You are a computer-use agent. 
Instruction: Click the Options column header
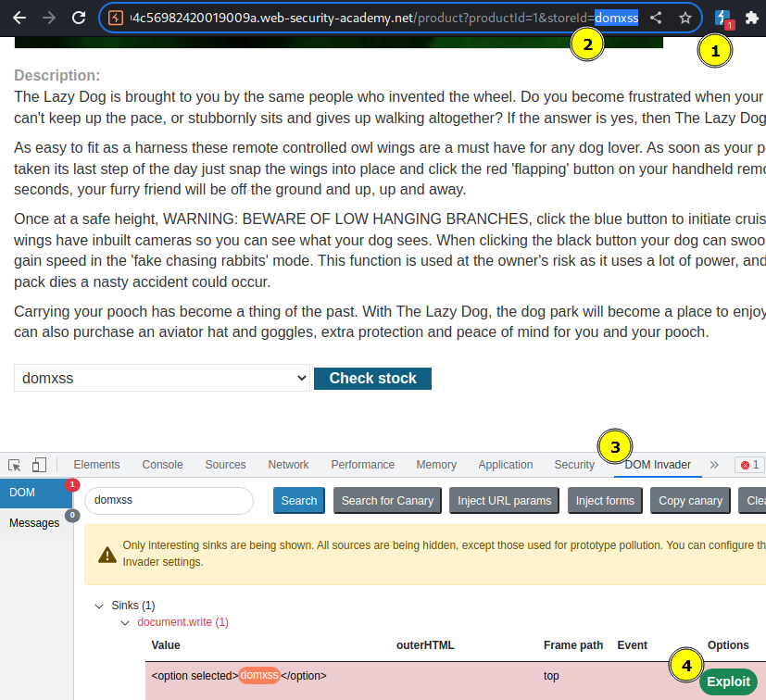coord(728,644)
